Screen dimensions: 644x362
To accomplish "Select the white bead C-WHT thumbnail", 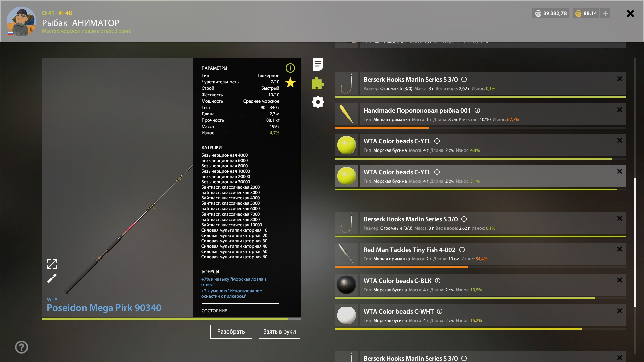I will (x=346, y=315).
